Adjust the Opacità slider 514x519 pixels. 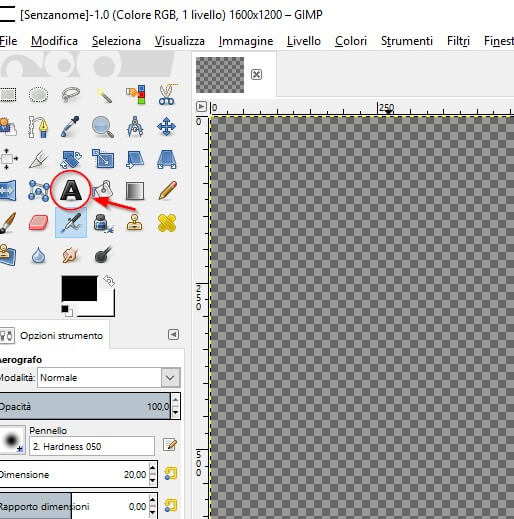(x=85, y=406)
